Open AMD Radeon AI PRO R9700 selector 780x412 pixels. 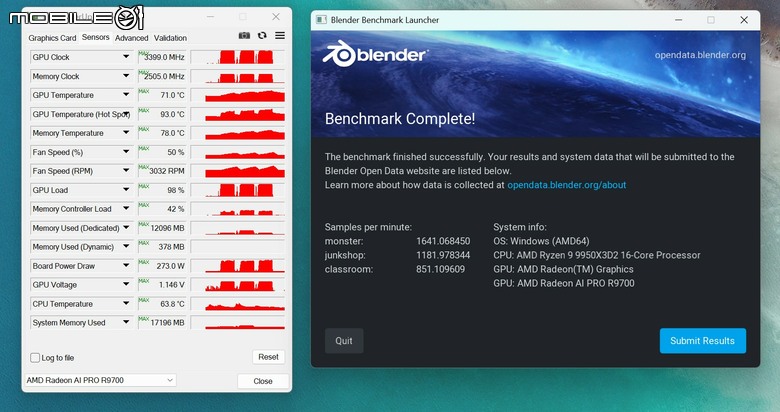pyautogui.click(x=100, y=380)
